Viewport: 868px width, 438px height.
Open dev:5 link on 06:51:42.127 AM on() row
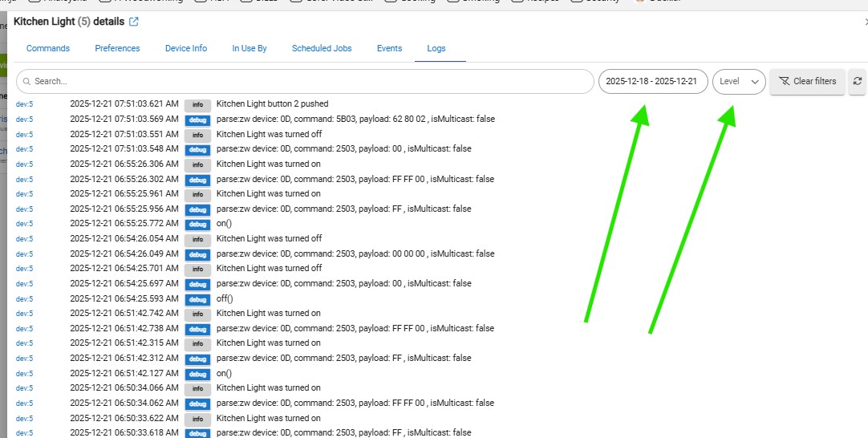[24, 374]
